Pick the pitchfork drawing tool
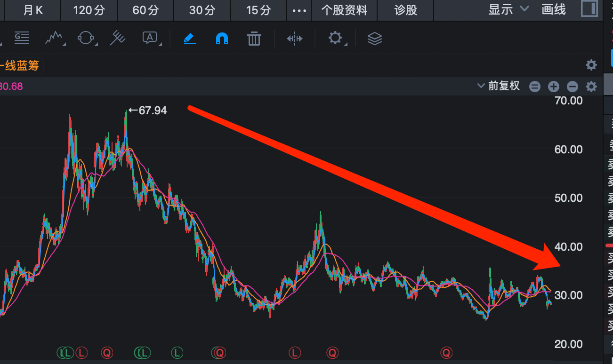Viewport: 613px width, 364px height. pos(117,39)
